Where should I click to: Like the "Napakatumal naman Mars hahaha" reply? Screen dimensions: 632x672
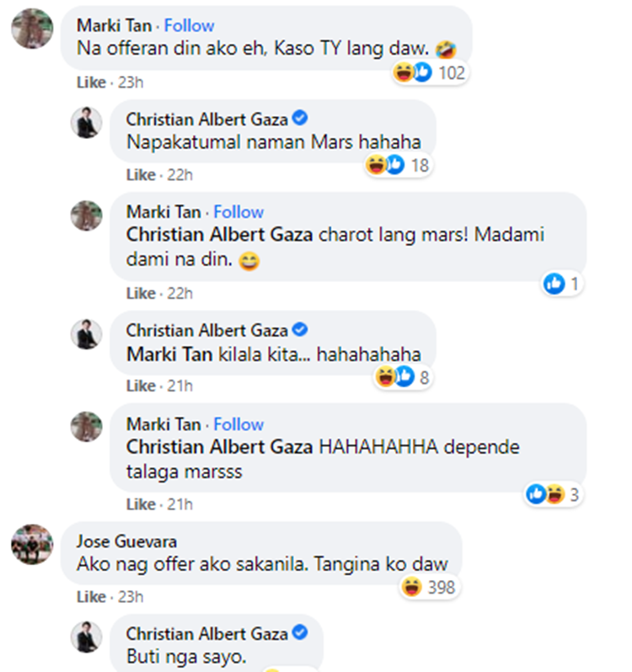click(x=141, y=175)
